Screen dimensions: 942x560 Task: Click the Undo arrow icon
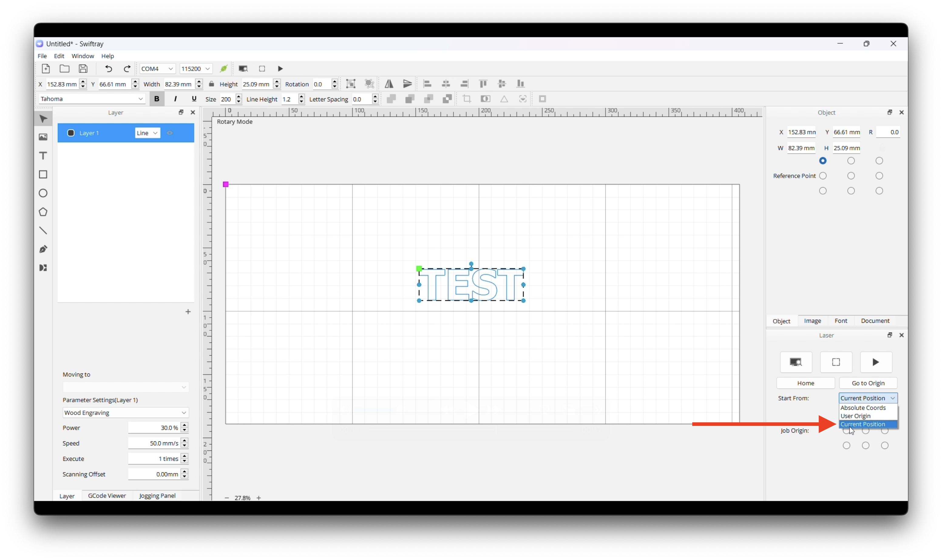(108, 69)
